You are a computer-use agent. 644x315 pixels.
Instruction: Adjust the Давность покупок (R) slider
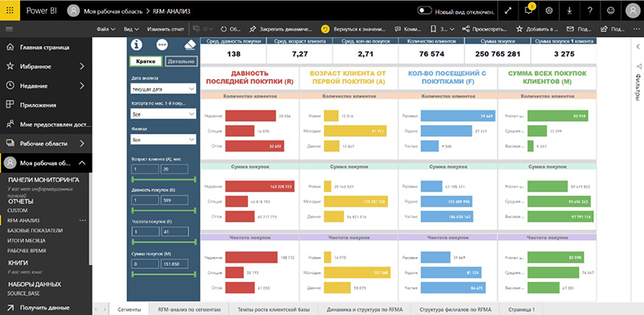pyautogui.click(x=163, y=210)
